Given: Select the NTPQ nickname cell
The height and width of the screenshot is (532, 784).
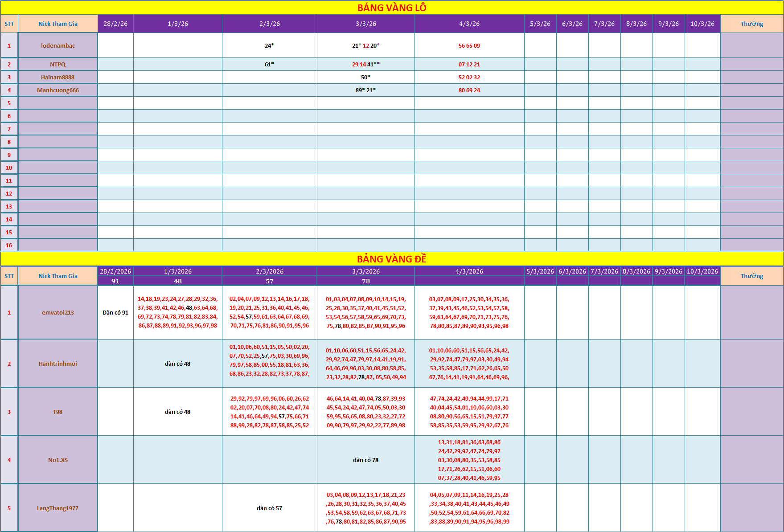Looking at the screenshot, I should click(58, 64).
